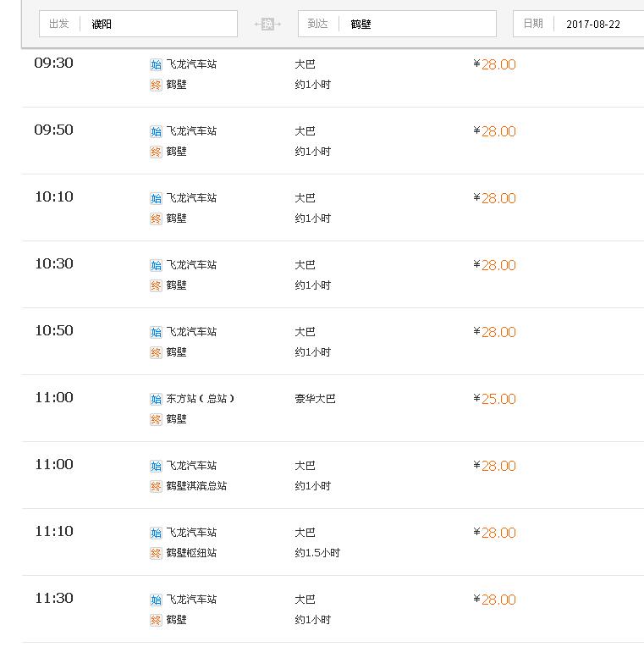This screenshot has height=647, width=644.
Task: Click the 始 icon in the 鹤壁淇滨总站 row
Action: pos(156,466)
